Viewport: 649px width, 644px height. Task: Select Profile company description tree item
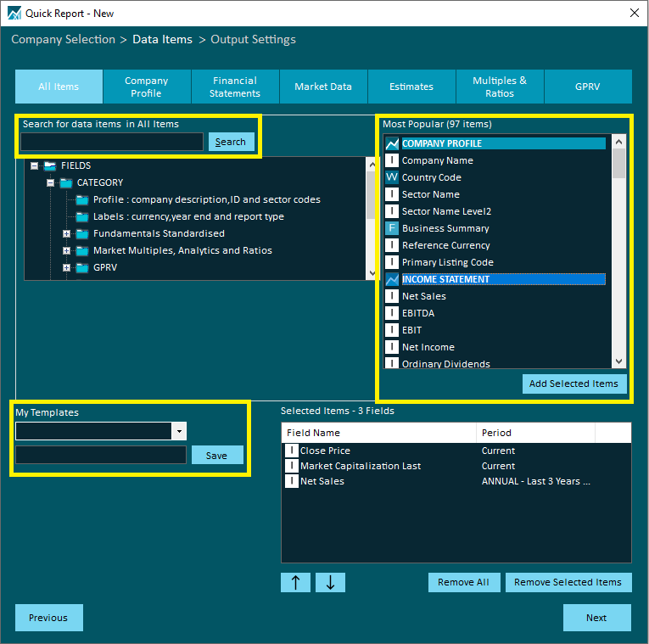click(x=206, y=199)
